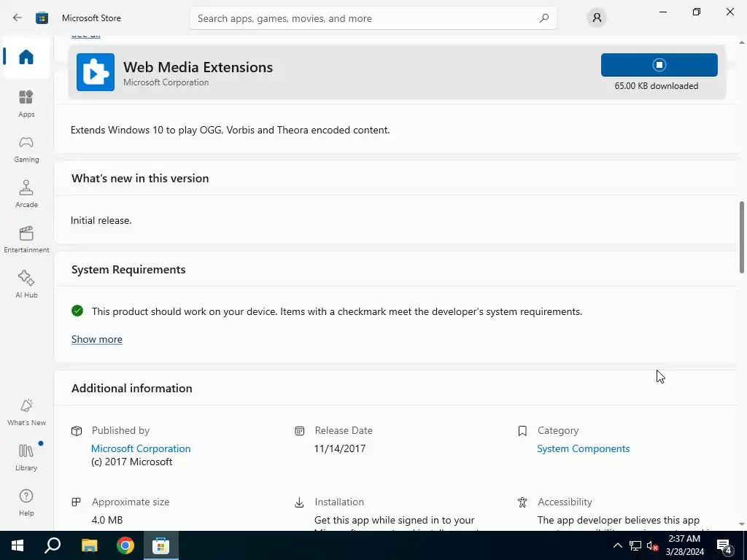Screen dimensions: 747x560
Task: Open the taskbar clock and date
Action: point(684,545)
